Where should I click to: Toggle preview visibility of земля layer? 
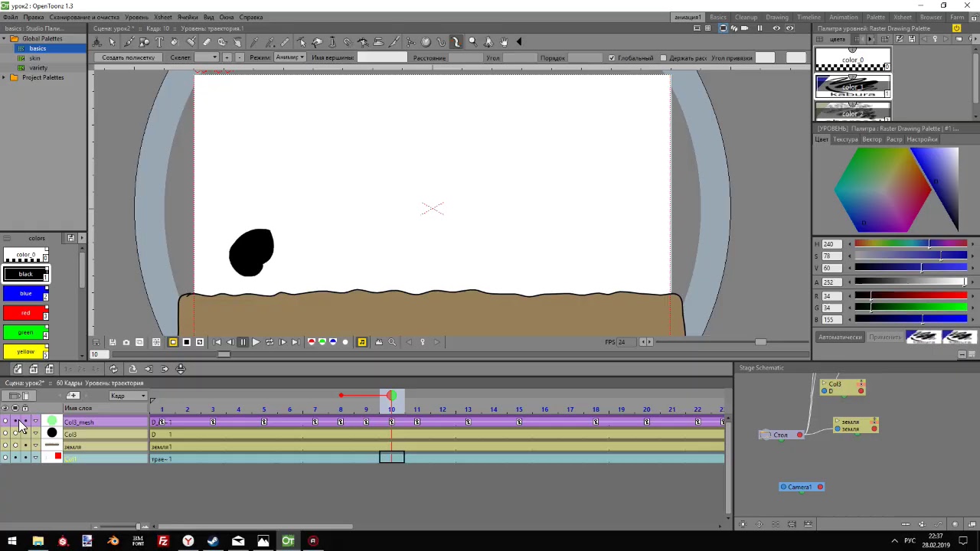(5, 446)
